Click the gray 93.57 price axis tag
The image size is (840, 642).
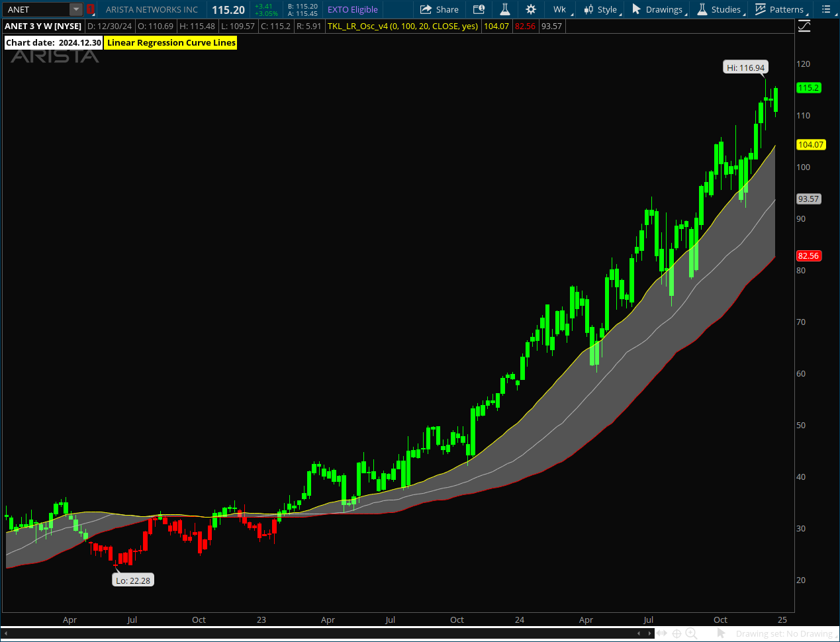[x=808, y=199]
